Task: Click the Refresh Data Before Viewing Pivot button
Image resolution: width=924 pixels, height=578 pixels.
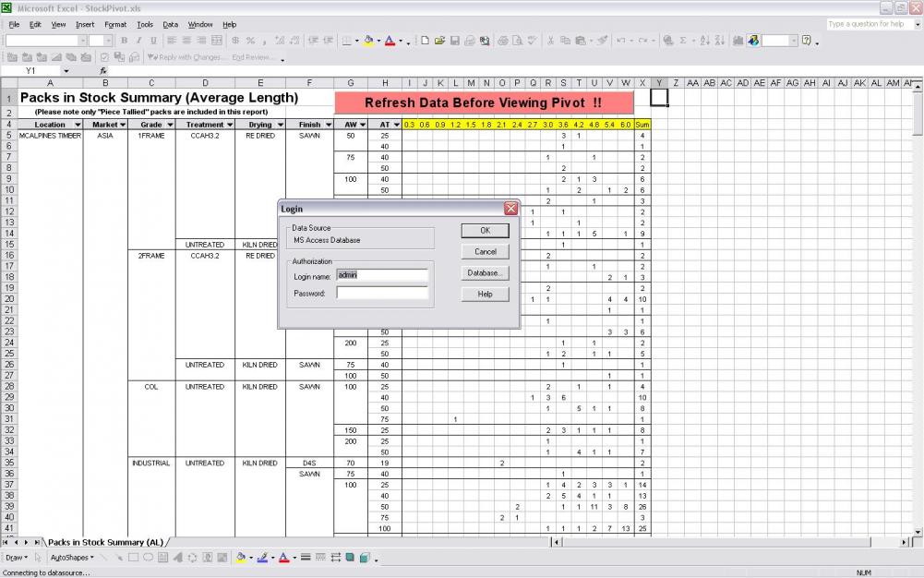Action: tap(484, 102)
